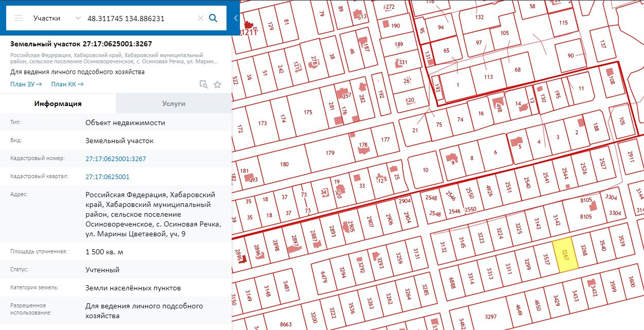Click the label Площадь уточненная
The image size is (644, 330).
pos(39,252)
